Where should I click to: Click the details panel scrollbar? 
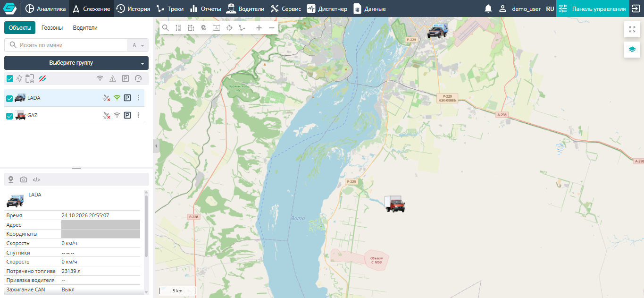point(146,225)
